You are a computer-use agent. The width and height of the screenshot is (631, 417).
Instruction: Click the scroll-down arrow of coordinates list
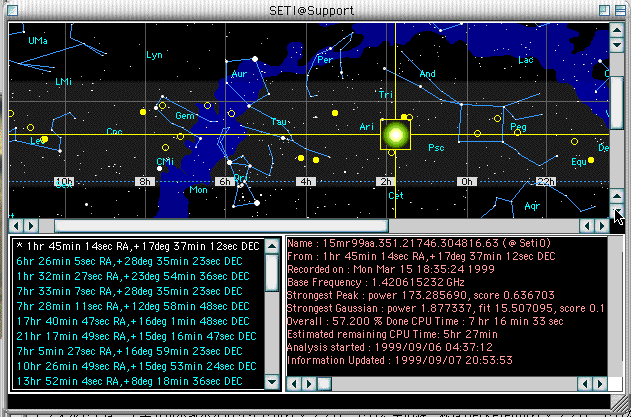[272, 382]
